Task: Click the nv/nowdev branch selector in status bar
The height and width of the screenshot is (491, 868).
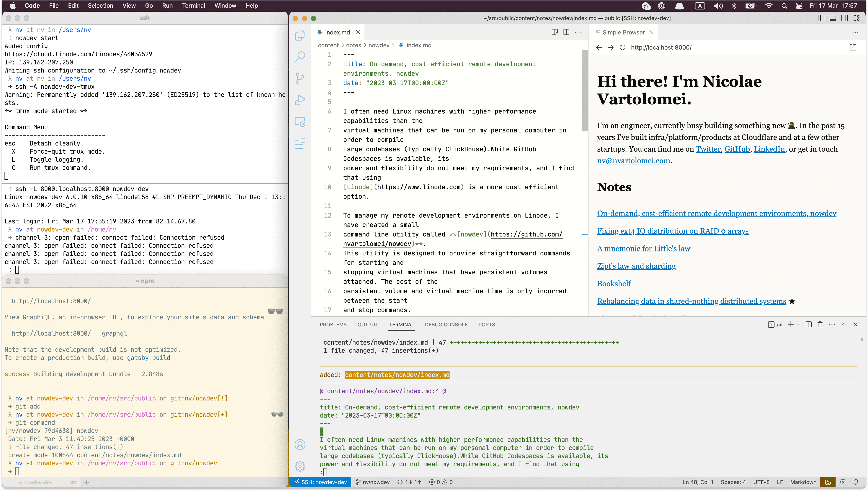Action: coord(373,482)
